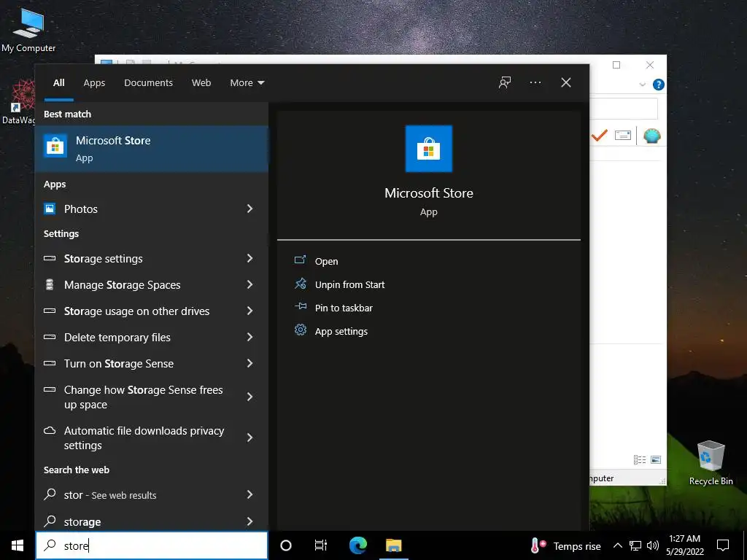Screen dimensions: 747x560
Task: Open Turn on Storage Sense setting
Action: 152,363
